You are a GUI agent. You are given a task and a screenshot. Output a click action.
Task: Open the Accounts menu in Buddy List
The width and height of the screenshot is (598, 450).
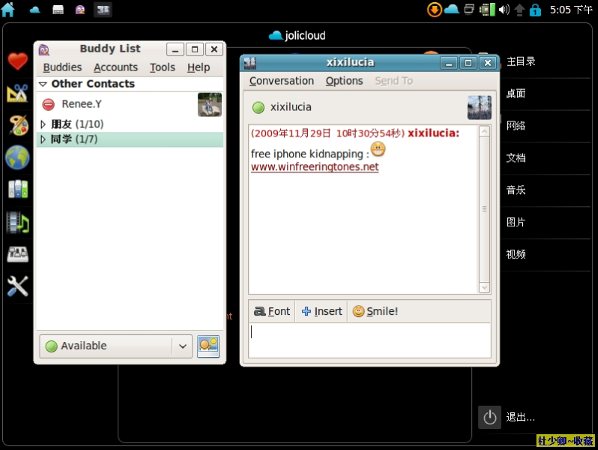(116, 68)
